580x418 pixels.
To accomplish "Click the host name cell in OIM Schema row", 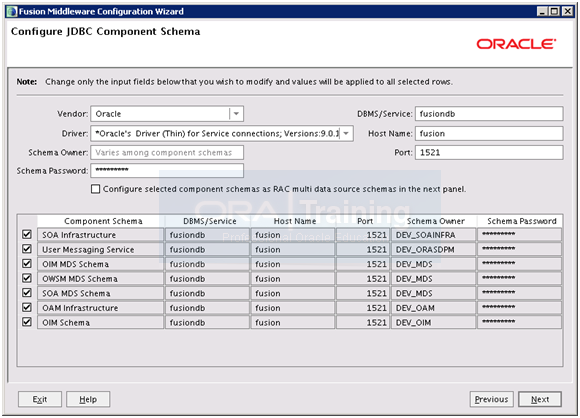I will (293, 323).
